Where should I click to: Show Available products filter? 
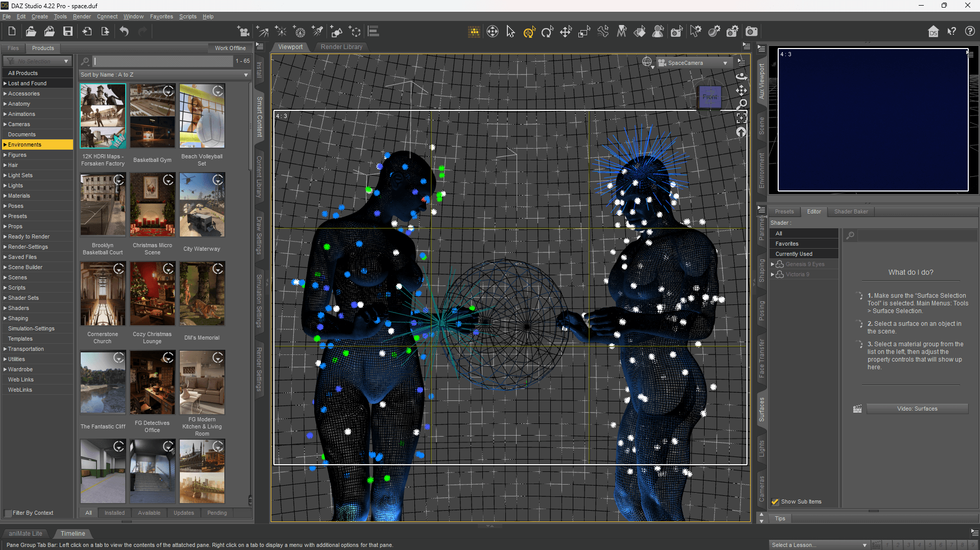[149, 513]
